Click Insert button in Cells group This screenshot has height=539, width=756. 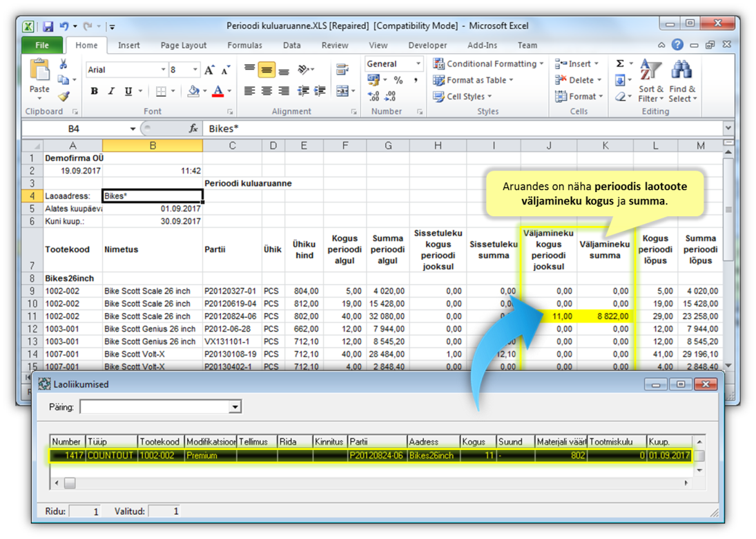click(x=576, y=64)
